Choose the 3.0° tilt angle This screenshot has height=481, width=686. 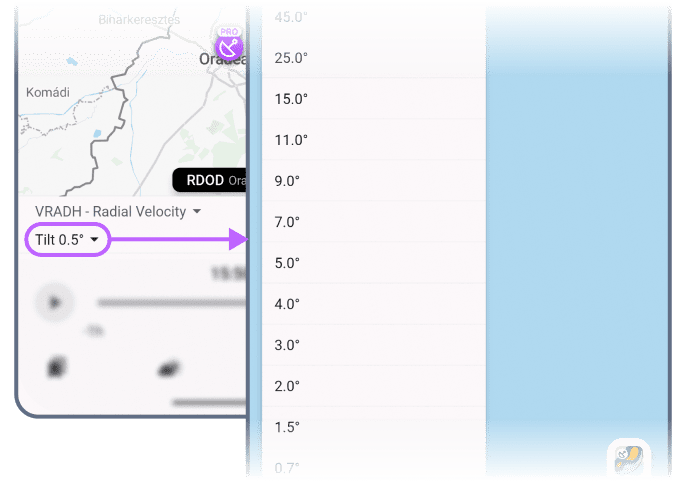pos(374,345)
